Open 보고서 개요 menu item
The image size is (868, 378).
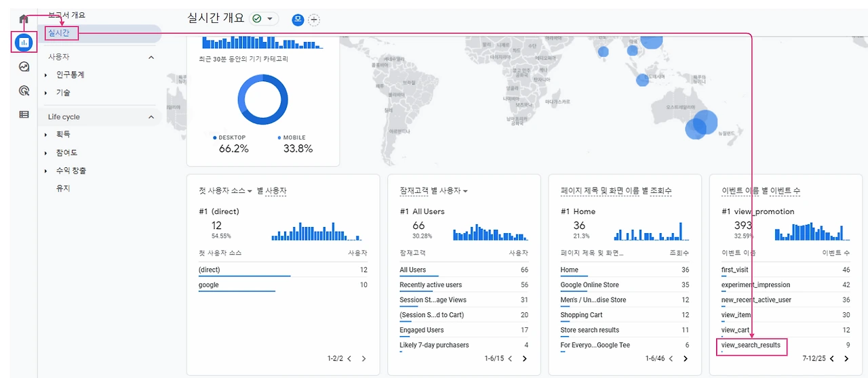tap(66, 15)
